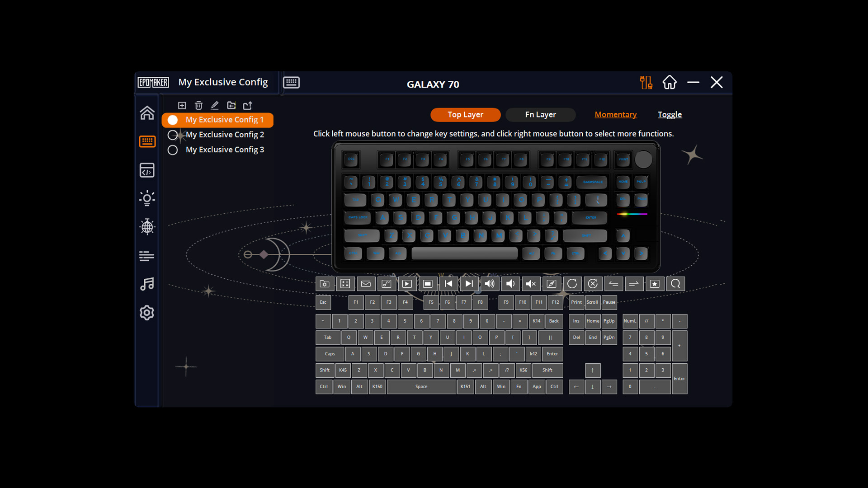Assign the calculator multimedia key
The image size is (868, 488).
(345, 284)
